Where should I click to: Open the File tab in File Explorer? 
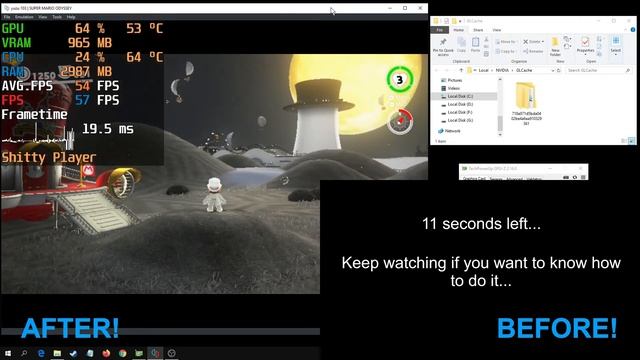click(x=440, y=30)
